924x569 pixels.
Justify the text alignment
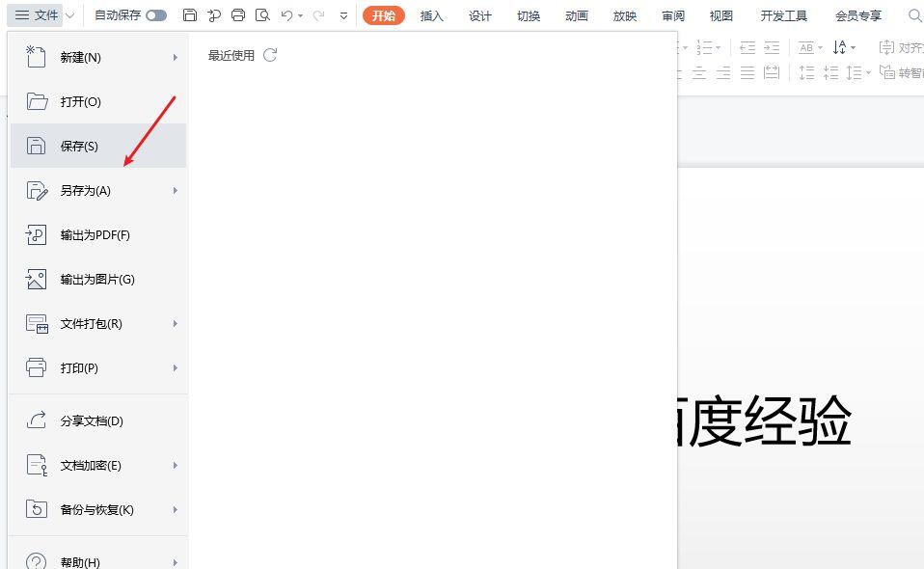[747, 72]
